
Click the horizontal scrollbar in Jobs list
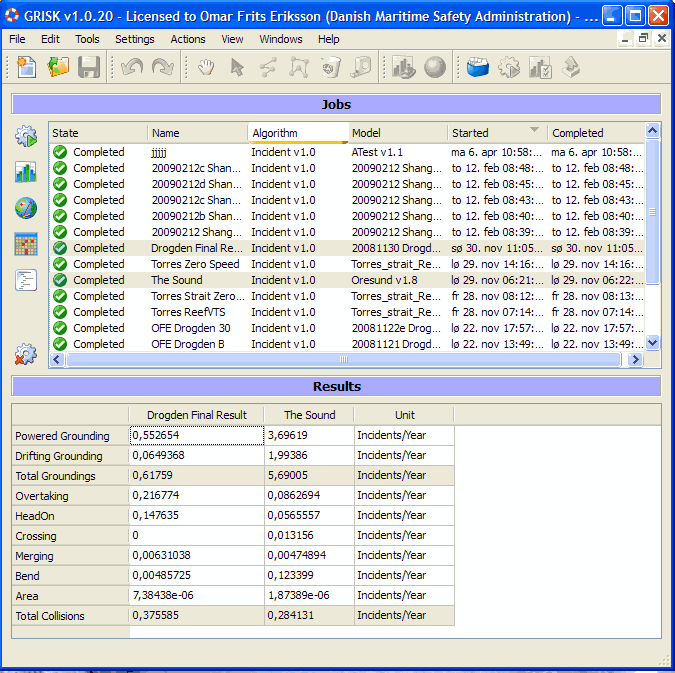point(344,359)
